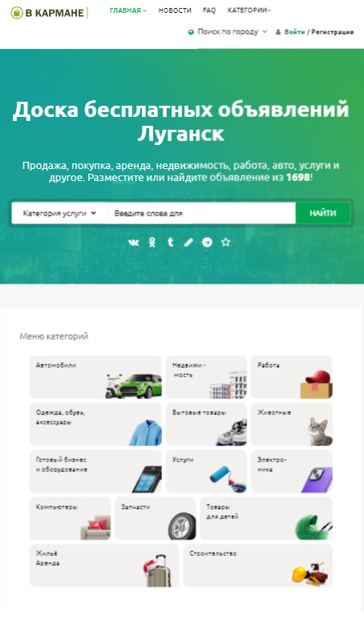The image size is (364, 644).
Task: Open the Автомобили category tile
Action: [96, 377]
